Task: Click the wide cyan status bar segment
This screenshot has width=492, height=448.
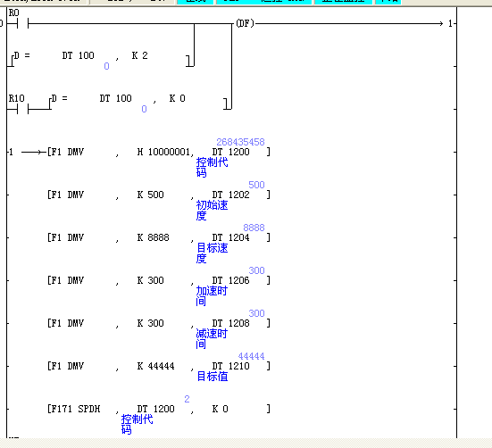Action: (x=264, y=2)
